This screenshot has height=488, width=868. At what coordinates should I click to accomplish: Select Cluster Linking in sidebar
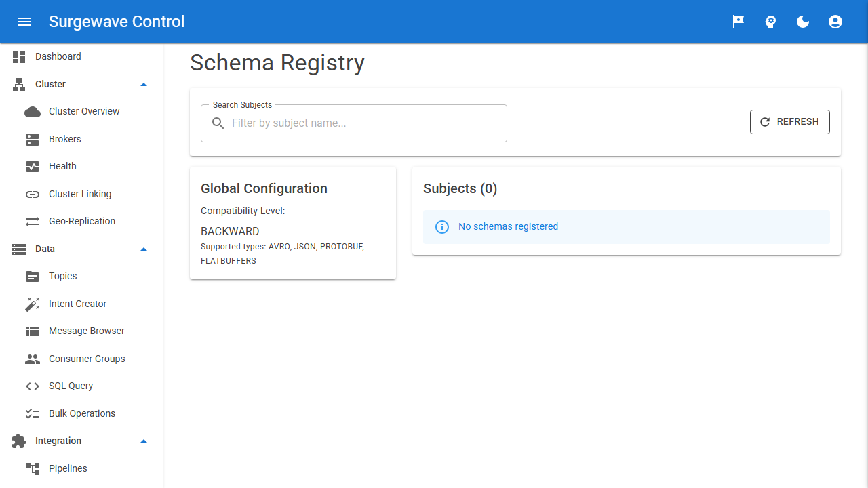click(x=81, y=194)
